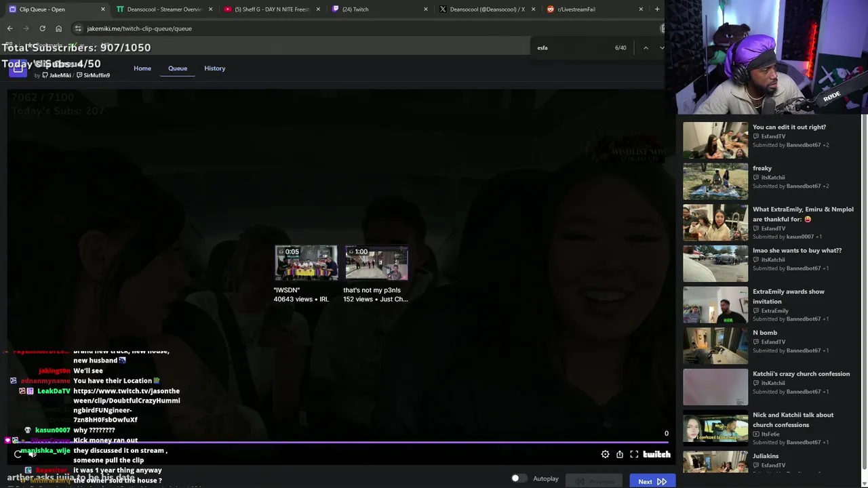Screen dimensions: 868x488
Task: Click the address bar URL field
Action: [366, 28]
